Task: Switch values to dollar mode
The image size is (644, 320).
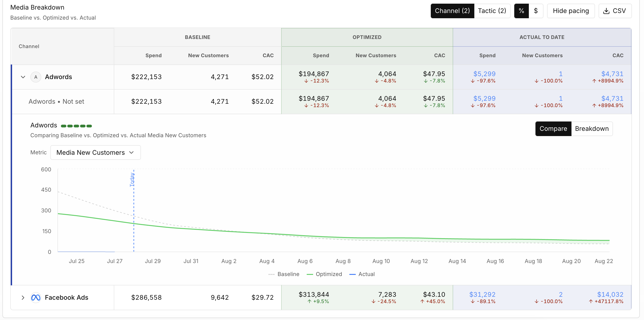Action: click(x=536, y=11)
